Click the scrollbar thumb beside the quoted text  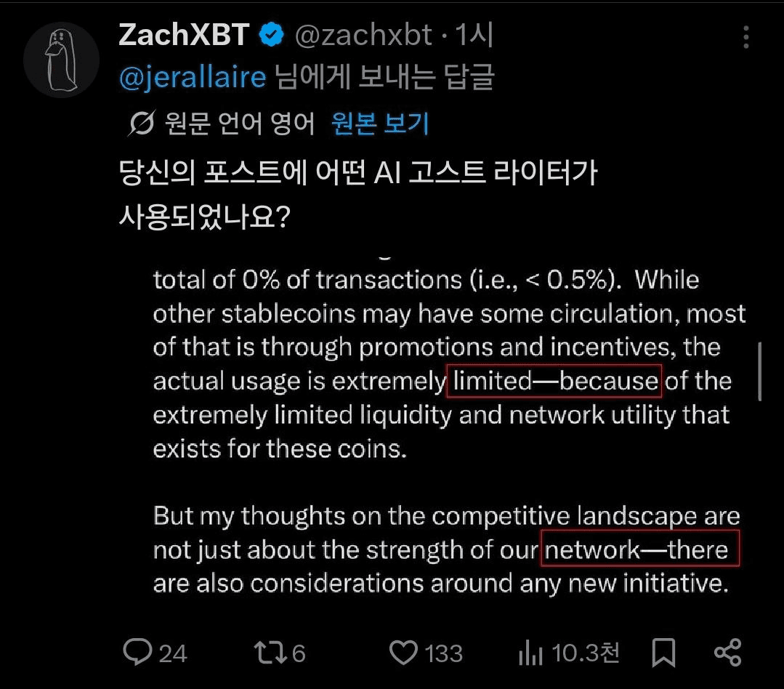coord(760,371)
